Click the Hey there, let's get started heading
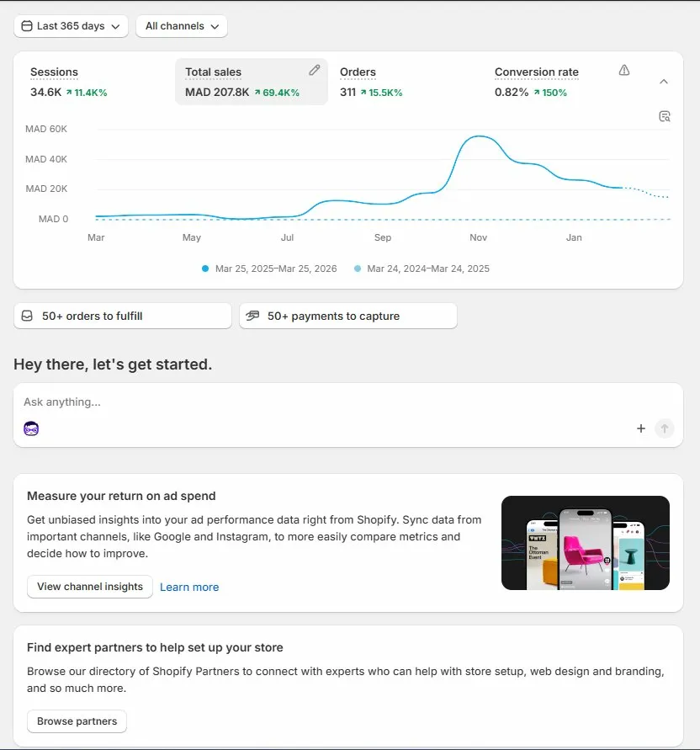This screenshot has height=750, width=700. click(113, 364)
